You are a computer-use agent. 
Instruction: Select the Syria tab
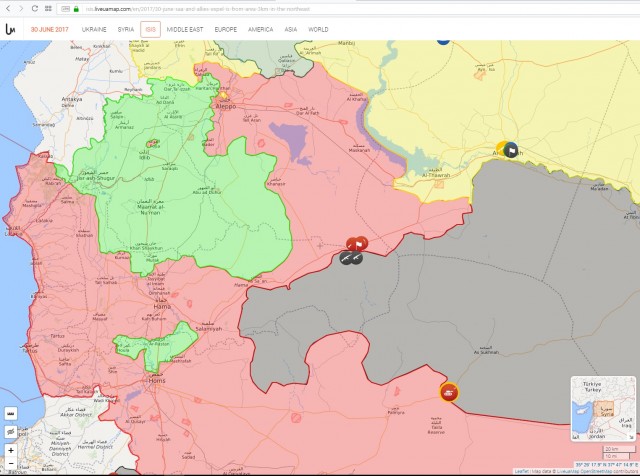(126, 30)
